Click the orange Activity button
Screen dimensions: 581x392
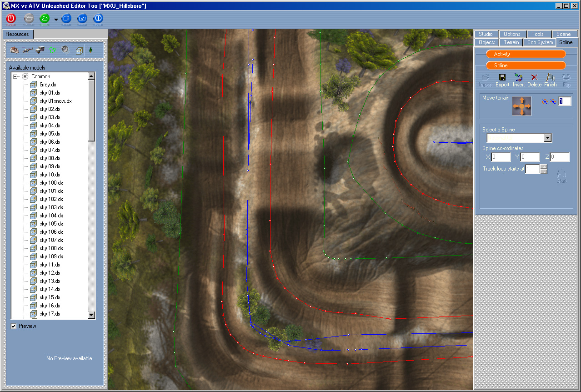pyautogui.click(x=526, y=54)
